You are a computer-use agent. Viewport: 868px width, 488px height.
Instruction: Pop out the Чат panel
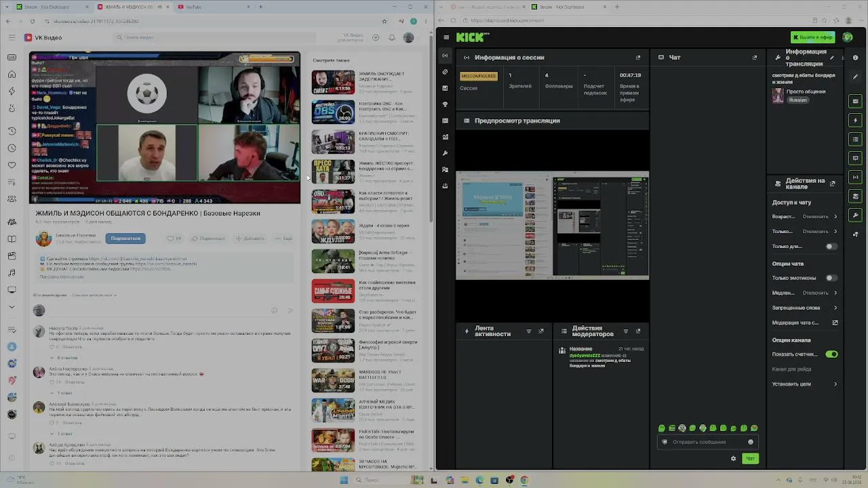click(755, 58)
